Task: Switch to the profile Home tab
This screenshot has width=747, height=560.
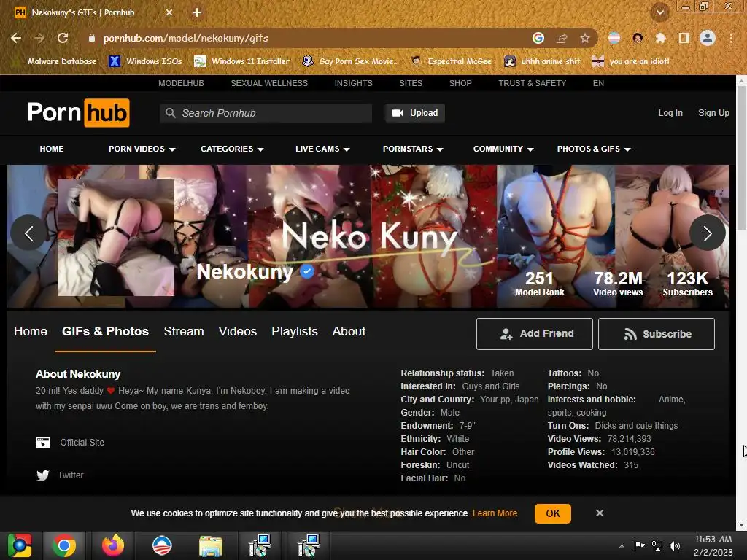Action: click(31, 331)
